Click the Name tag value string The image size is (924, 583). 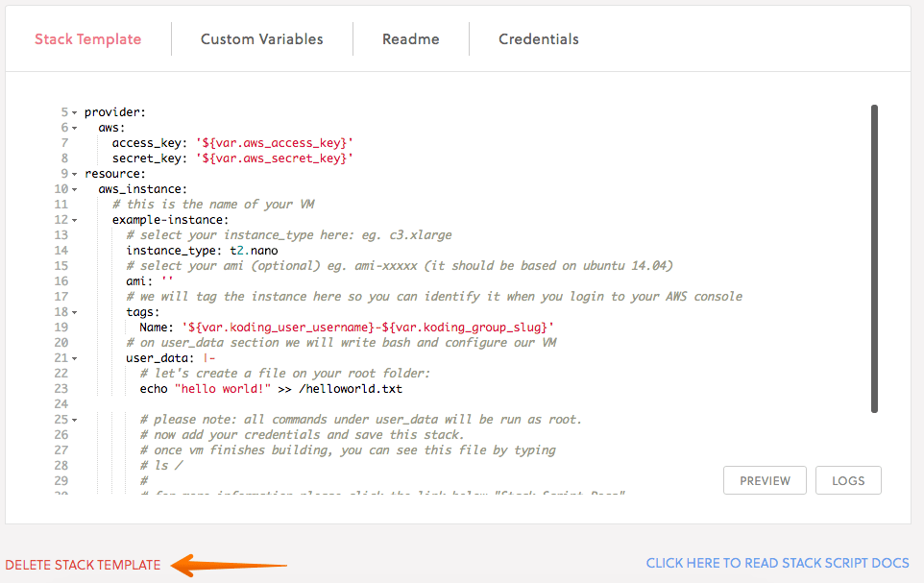coord(368,328)
